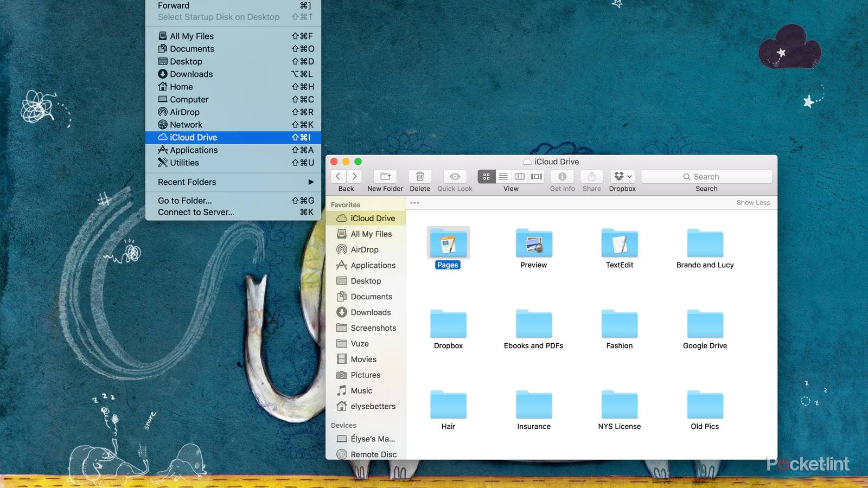Viewport: 868px width, 488px height.
Task: Click the Get Info toolbar icon
Action: tap(562, 176)
